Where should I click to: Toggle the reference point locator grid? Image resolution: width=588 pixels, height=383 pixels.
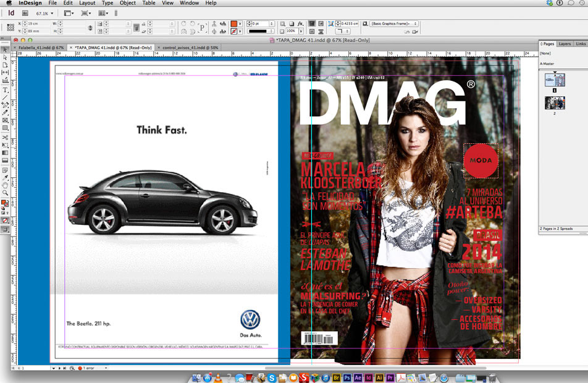[x=10, y=27]
